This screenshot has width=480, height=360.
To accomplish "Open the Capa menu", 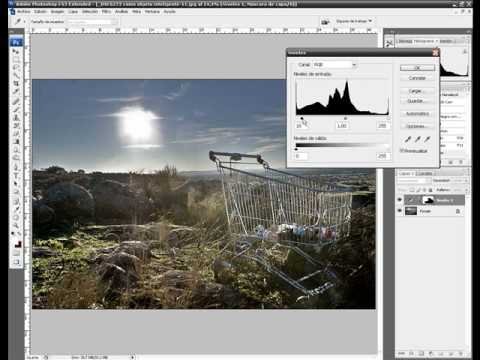I will [x=73, y=12].
